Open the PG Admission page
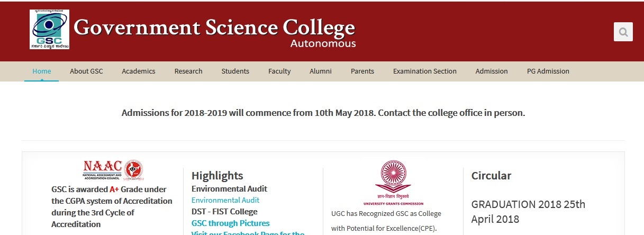 [x=548, y=71]
